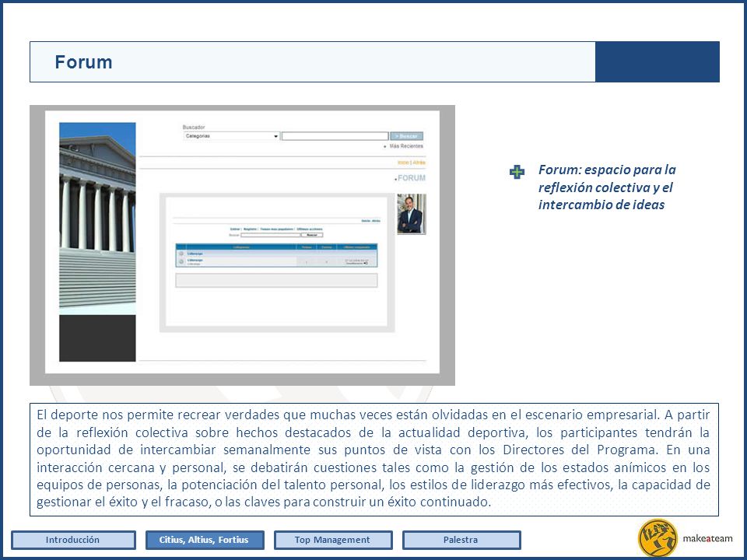Open the Introducción section button
The image size is (747, 560).
coord(73,540)
